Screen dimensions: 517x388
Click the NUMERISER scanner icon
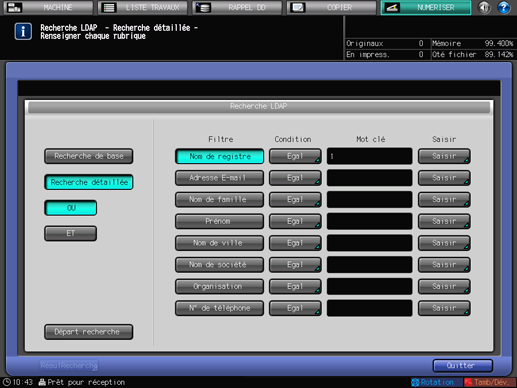(392, 7)
